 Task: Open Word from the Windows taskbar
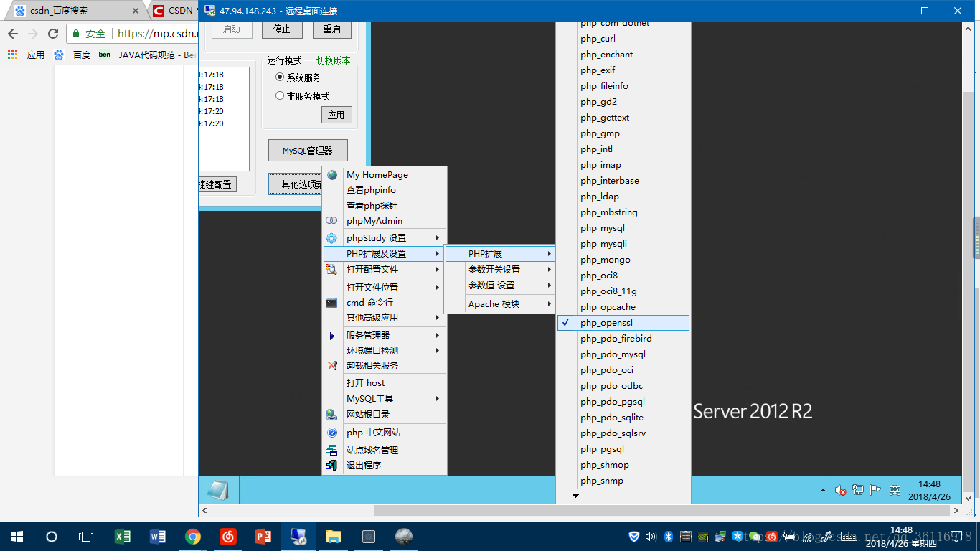pyautogui.click(x=158, y=537)
